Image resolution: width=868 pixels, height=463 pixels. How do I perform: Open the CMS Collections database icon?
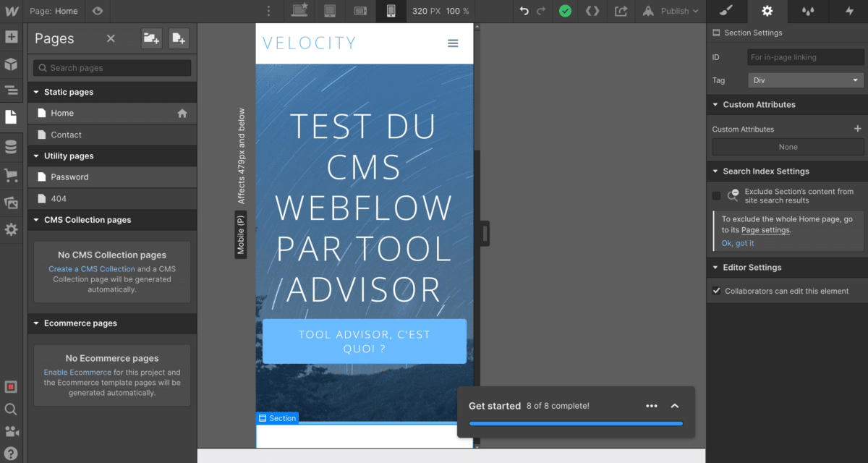point(11,148)
